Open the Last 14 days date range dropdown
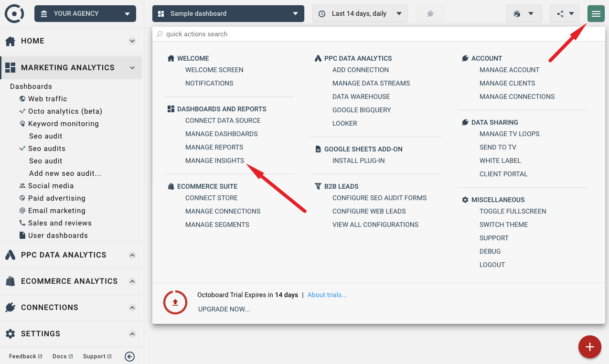 click(x=360, y=14)
